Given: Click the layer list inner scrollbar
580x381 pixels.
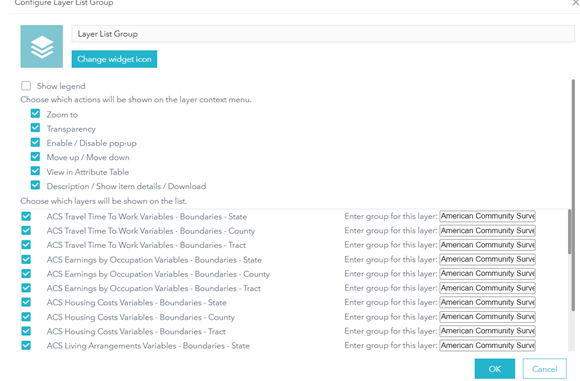Looking at the screenshot, I should coord(569,232).
